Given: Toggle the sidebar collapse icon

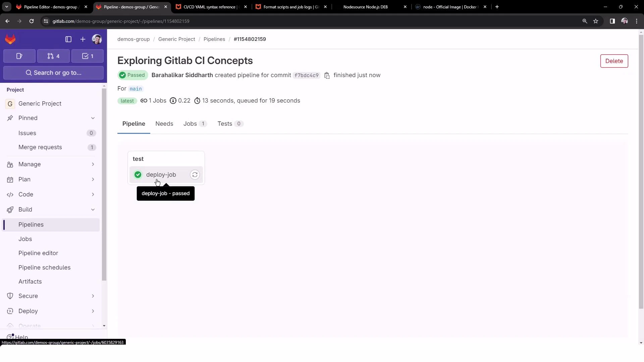Looking at the screenshot, I should 68,39.
